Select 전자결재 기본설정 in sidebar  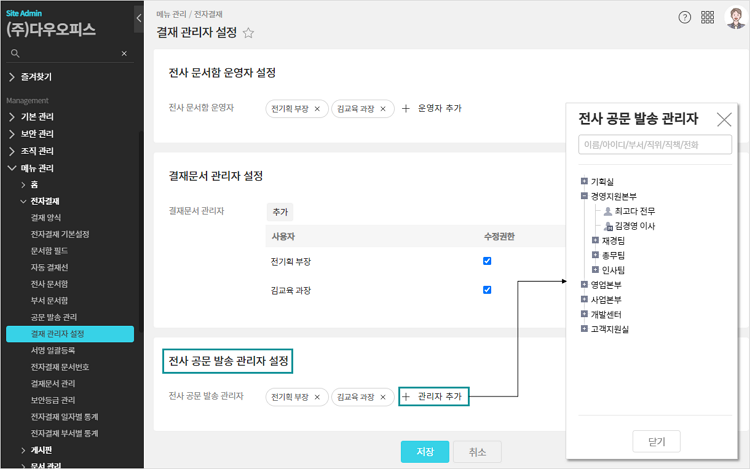(x=60, y=234)
